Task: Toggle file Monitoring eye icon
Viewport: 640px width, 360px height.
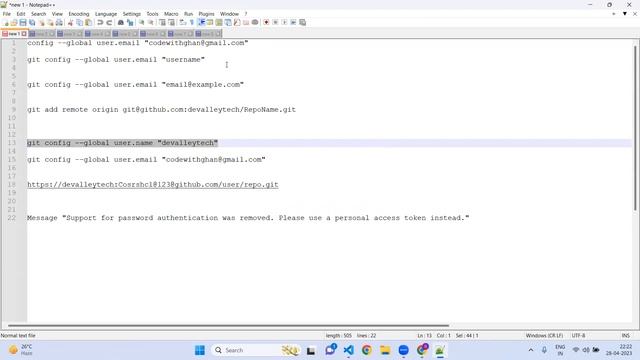Action: 255,22
